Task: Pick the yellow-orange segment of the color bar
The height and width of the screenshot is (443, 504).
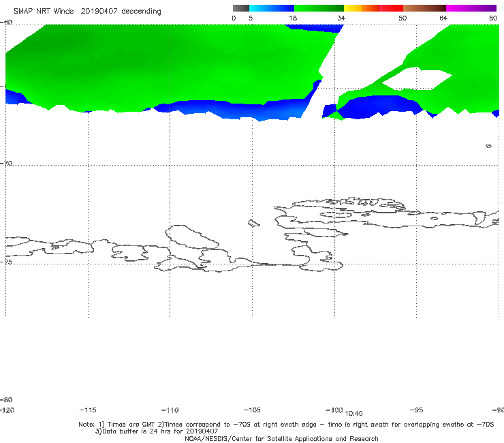Action: click(x=362, y=8)
